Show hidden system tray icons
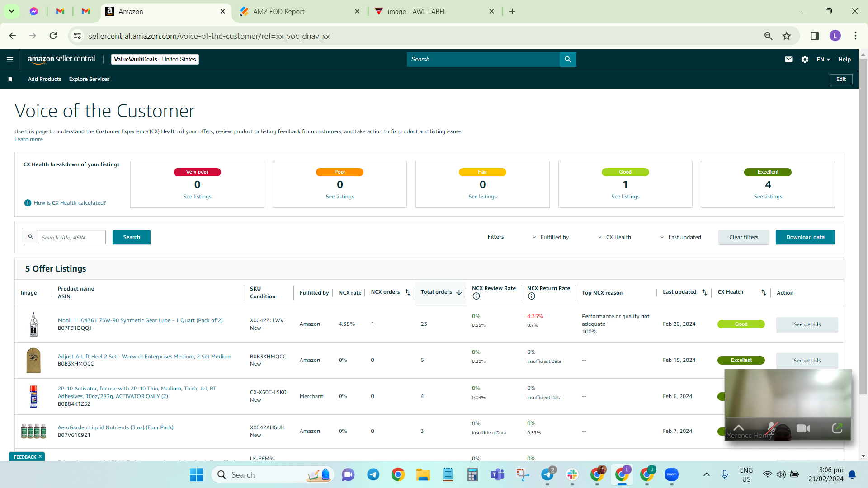This screenshot has height=488, width=868. (706, 474)
